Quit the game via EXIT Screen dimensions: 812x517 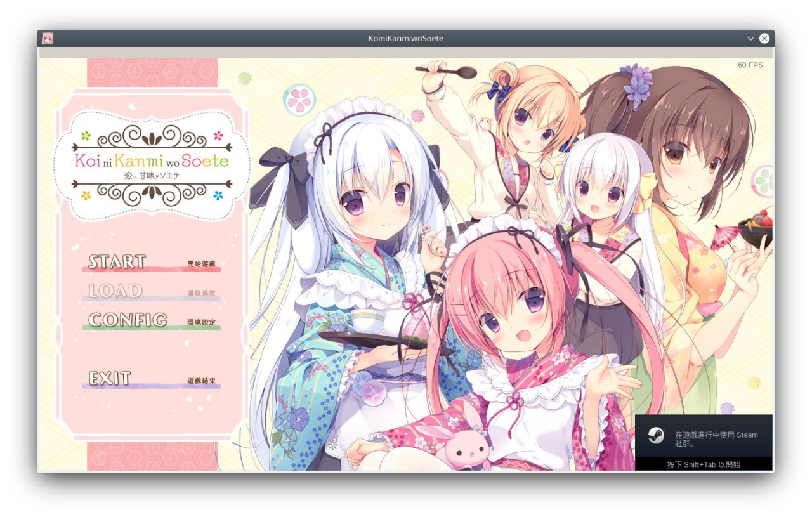coord(152,379)
